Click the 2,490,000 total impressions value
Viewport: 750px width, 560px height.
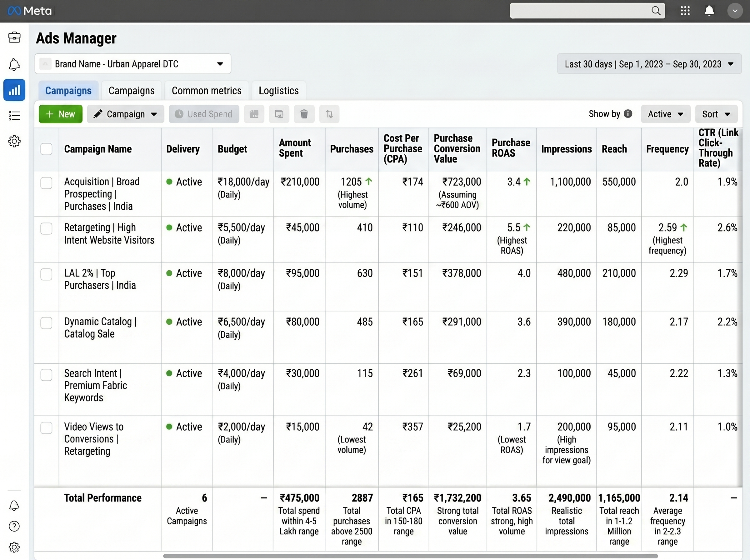coord(569,498)
